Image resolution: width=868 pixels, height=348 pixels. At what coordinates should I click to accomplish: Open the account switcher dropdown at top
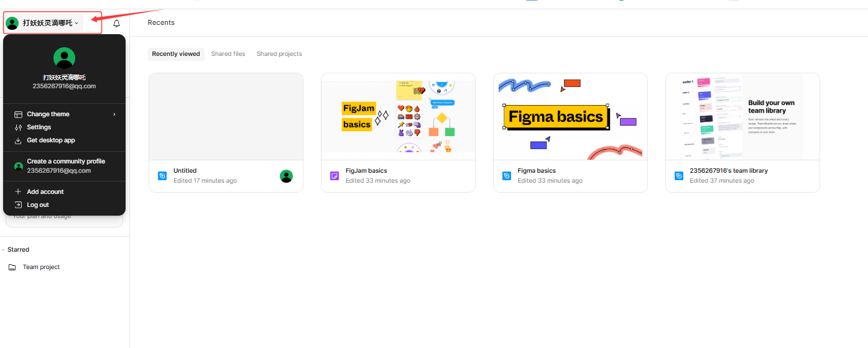(x=44, y=23)
